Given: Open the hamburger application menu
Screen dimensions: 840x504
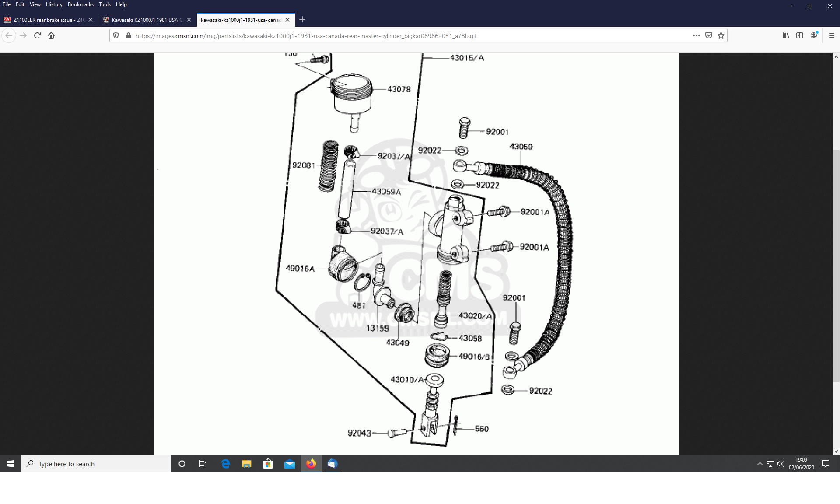Looking at the screenshot, I should pyautogui.click(x=832, y=35).
